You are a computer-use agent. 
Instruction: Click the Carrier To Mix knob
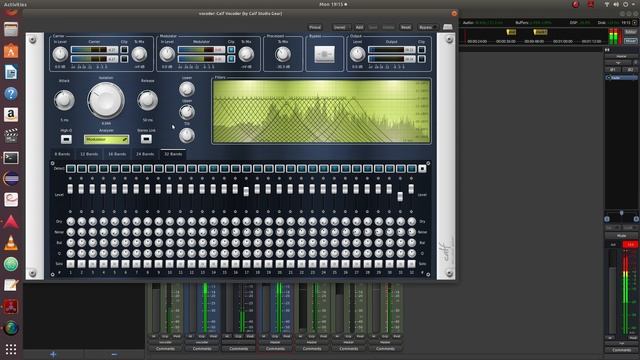point(139,54)
